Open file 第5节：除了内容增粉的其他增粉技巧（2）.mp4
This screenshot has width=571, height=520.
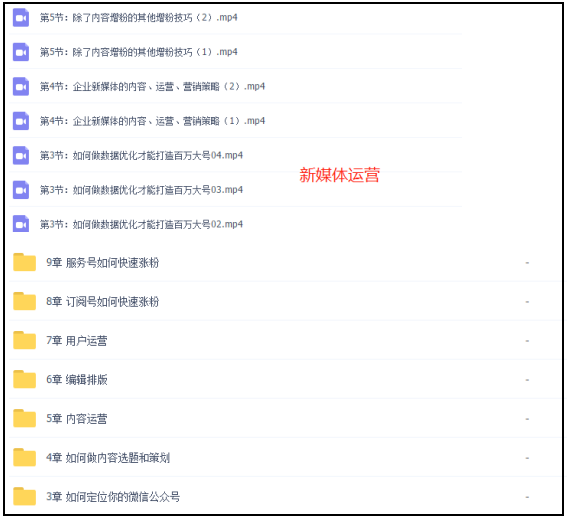(x=139, y=18)
